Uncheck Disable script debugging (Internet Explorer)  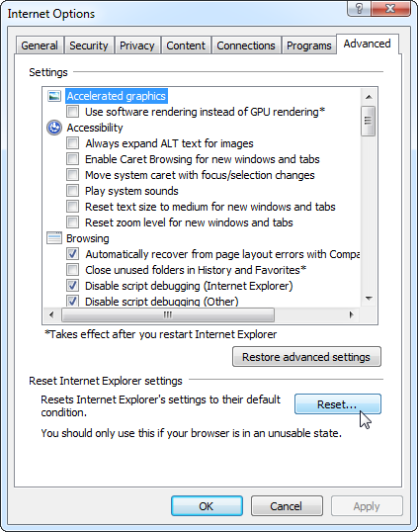coord(72,286)
